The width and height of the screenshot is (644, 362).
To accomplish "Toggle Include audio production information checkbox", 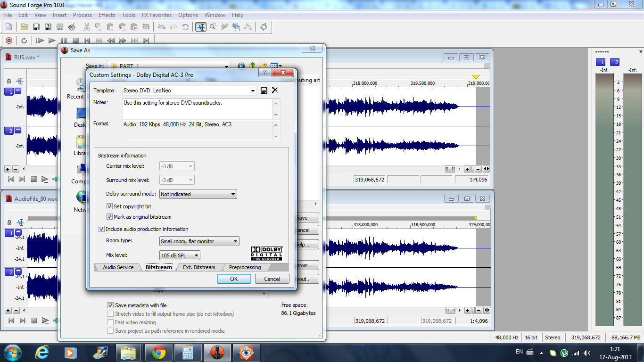I will (101, 229).
